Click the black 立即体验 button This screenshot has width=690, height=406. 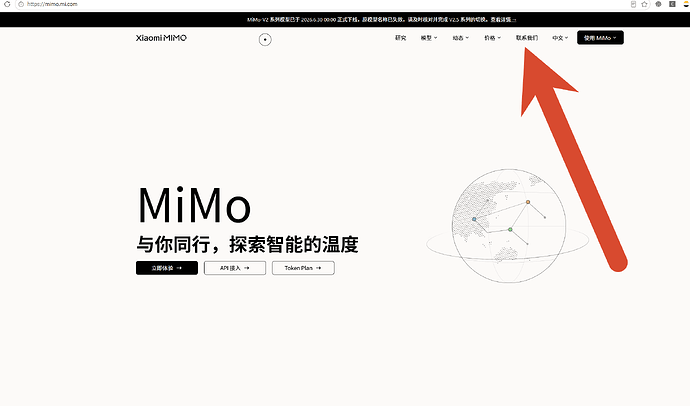pos(167,268)
